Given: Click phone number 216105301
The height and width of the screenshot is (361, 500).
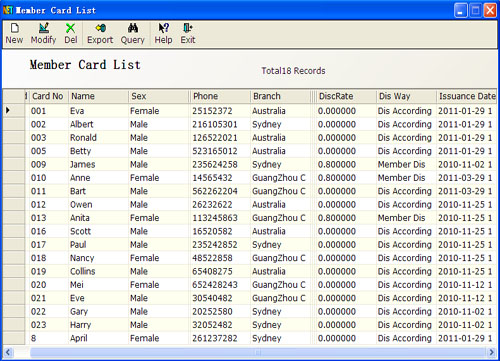Looking at the screenshot, I should pos(215,124).
